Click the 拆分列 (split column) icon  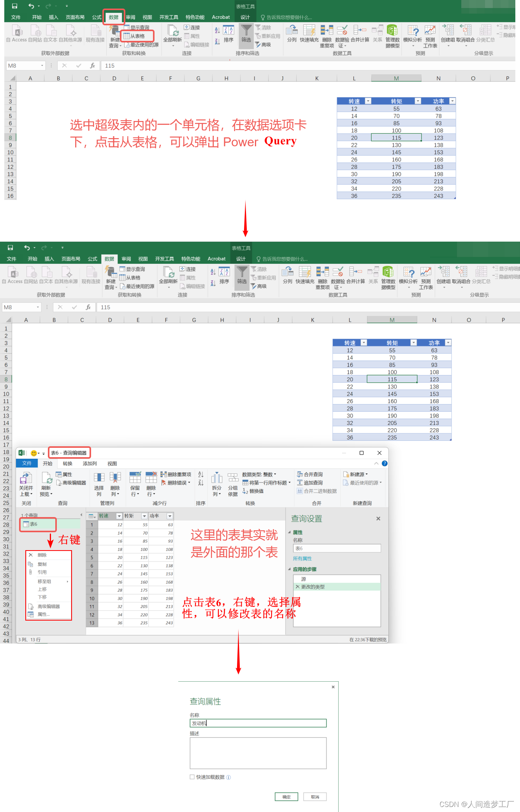click(217, 484)
